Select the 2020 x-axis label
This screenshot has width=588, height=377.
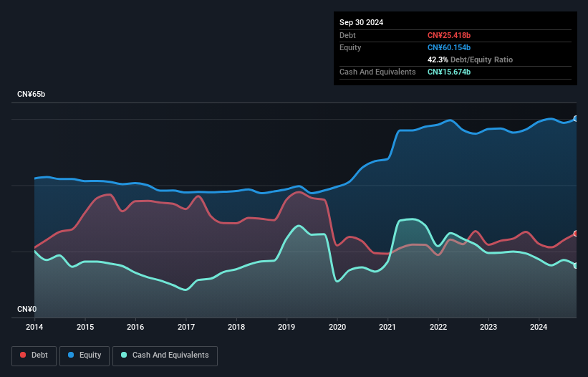(337, 328)
